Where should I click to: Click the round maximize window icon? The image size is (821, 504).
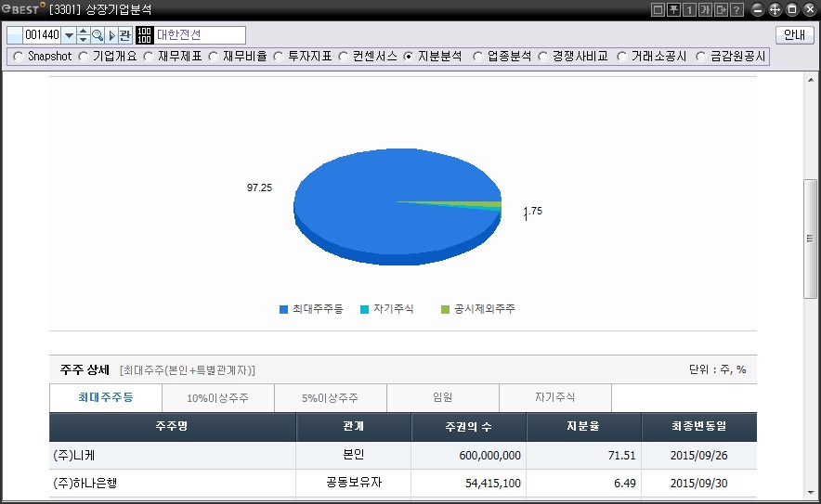click(x=792, y=9)
